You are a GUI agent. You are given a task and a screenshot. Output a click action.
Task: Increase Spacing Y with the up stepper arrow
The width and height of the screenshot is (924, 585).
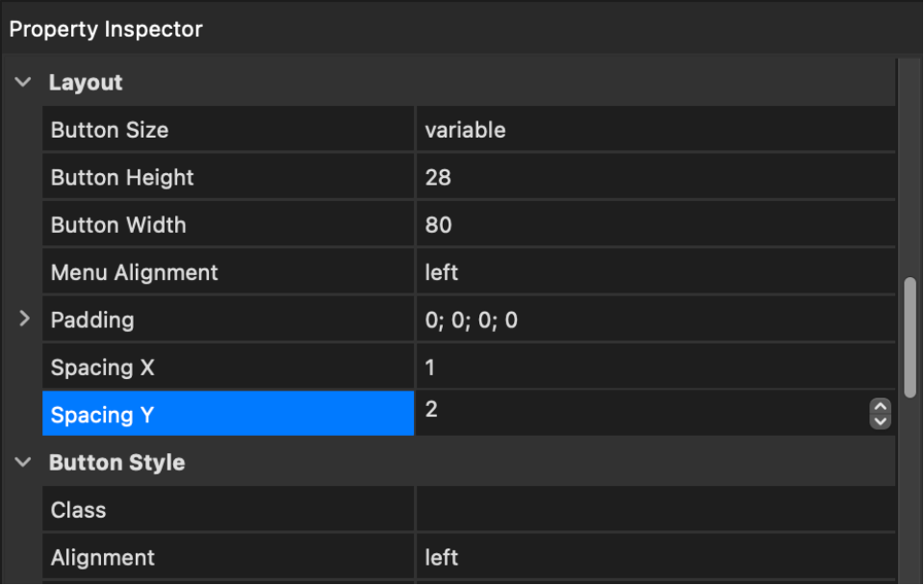point(880,406)
